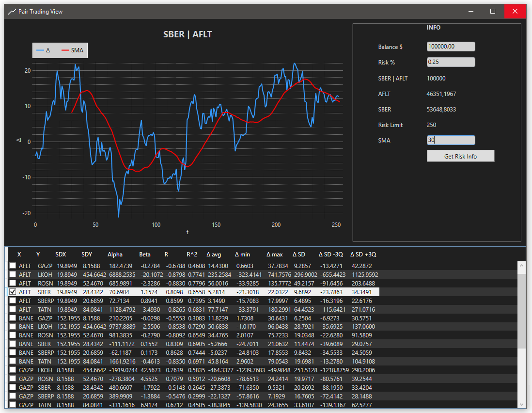Select the AFLT TATN checkbox

click(x=13, y=309)
